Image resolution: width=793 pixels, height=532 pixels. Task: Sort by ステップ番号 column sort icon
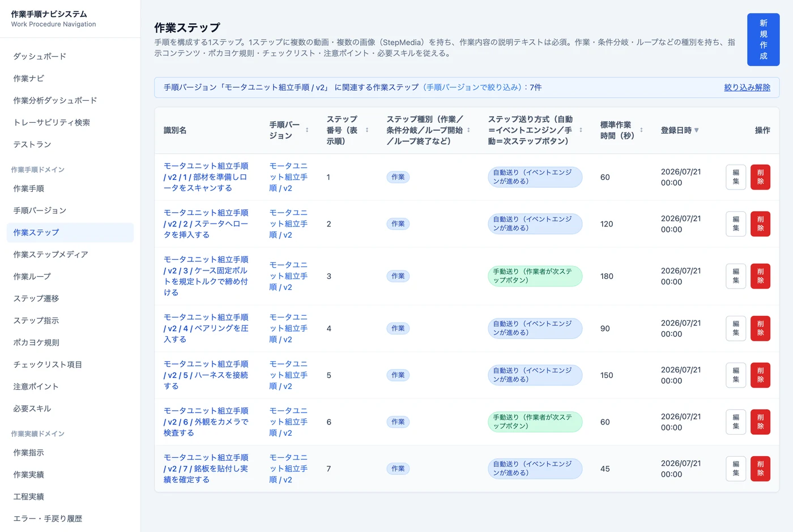click(x=367, y=130)
